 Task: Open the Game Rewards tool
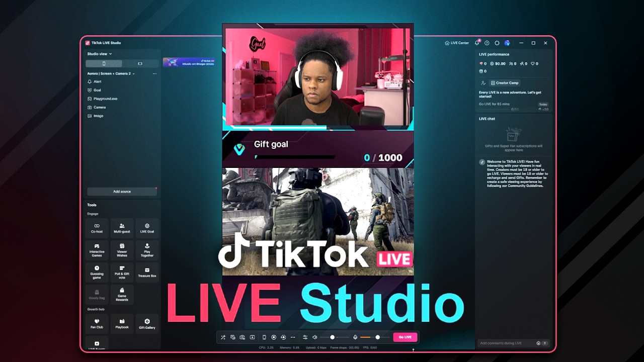pos(122,295)
